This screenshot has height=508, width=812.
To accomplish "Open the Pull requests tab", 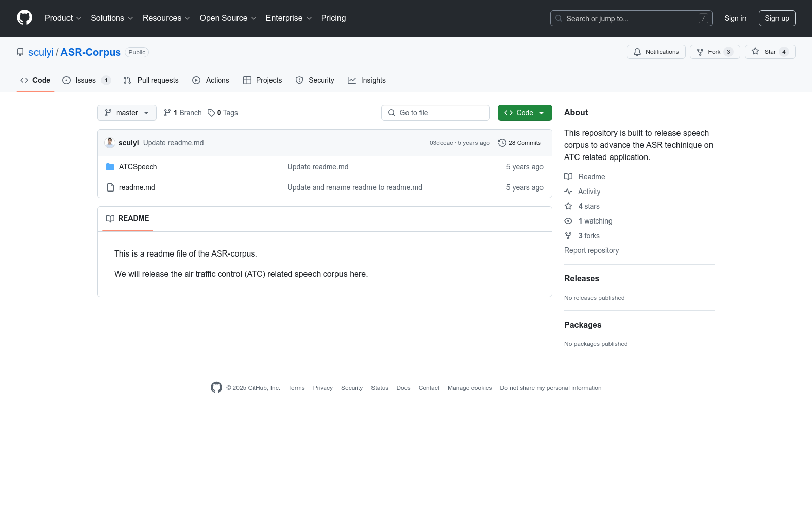I will pyautogui.click(x=151, y=80).
